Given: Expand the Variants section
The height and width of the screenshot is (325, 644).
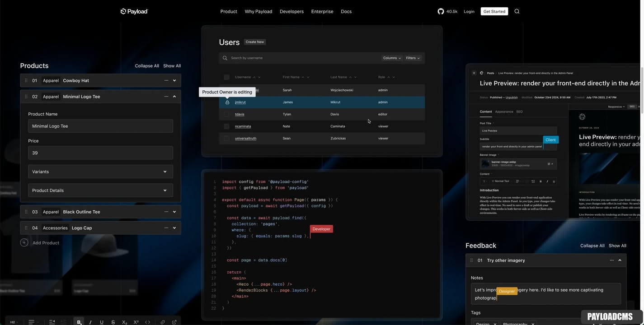Looking at the screenshot, I should point(100,172).
